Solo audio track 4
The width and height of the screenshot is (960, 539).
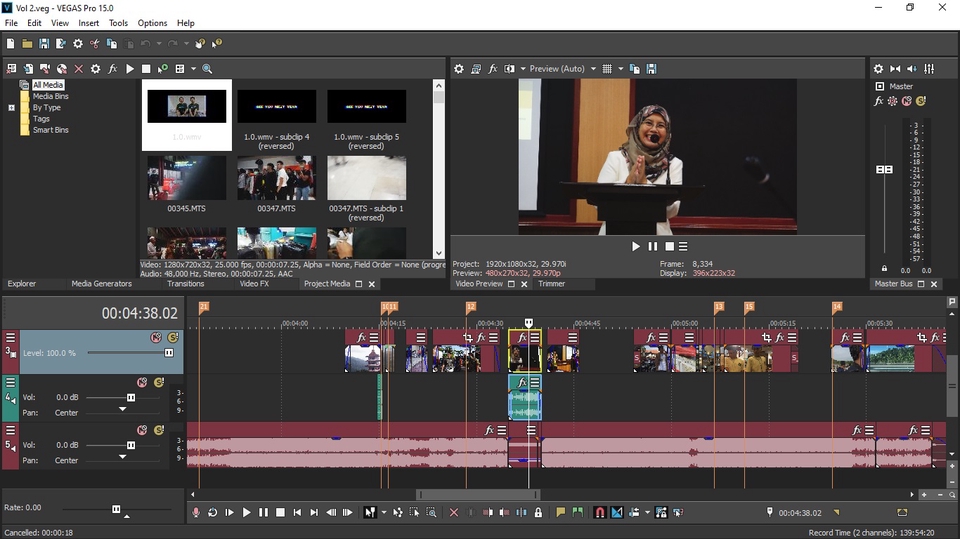coord(159,382)
